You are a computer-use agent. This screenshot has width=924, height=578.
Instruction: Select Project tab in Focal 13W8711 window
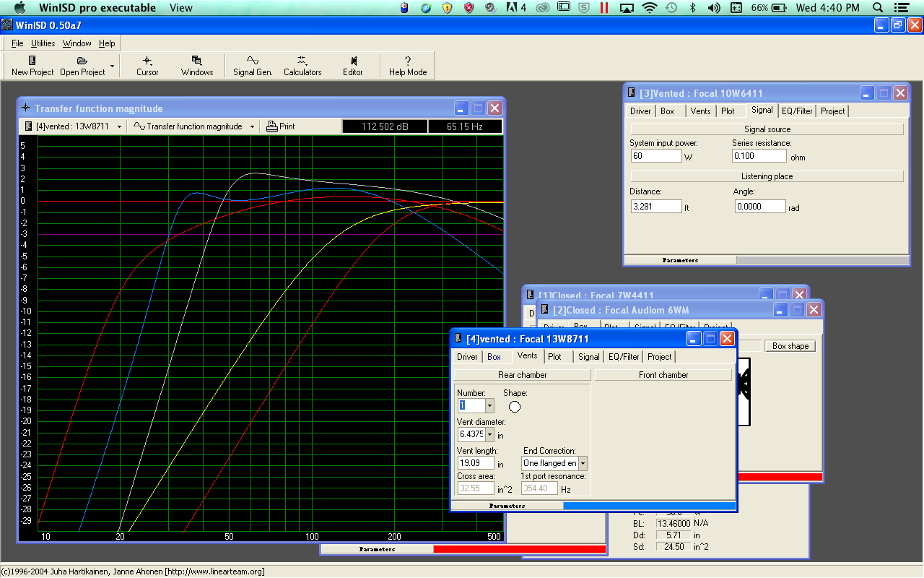pyautogui.click(x=659, y=357)
